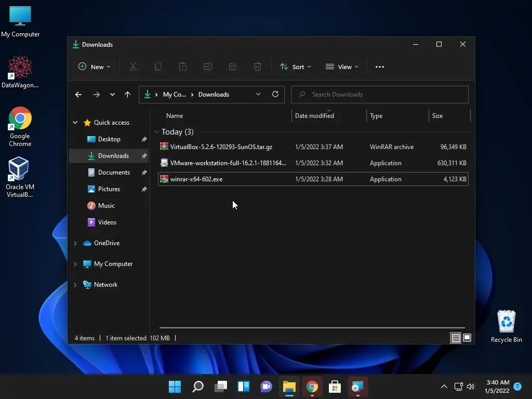Screen dimensions: 532x399
Task: Open the Sort dropdown
Action: (295, 67)
